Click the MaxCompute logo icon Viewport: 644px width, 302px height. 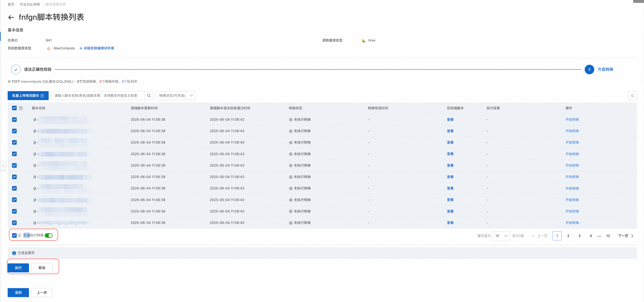pyautogui.click(x=49, y=48)
